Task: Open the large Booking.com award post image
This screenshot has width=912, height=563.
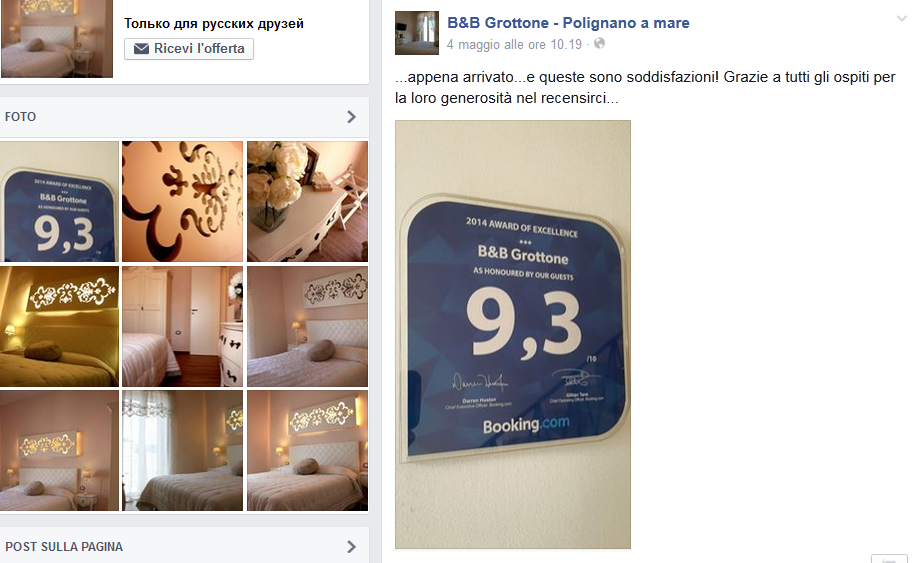Action: pyautogui.click(x=513, y=334)
